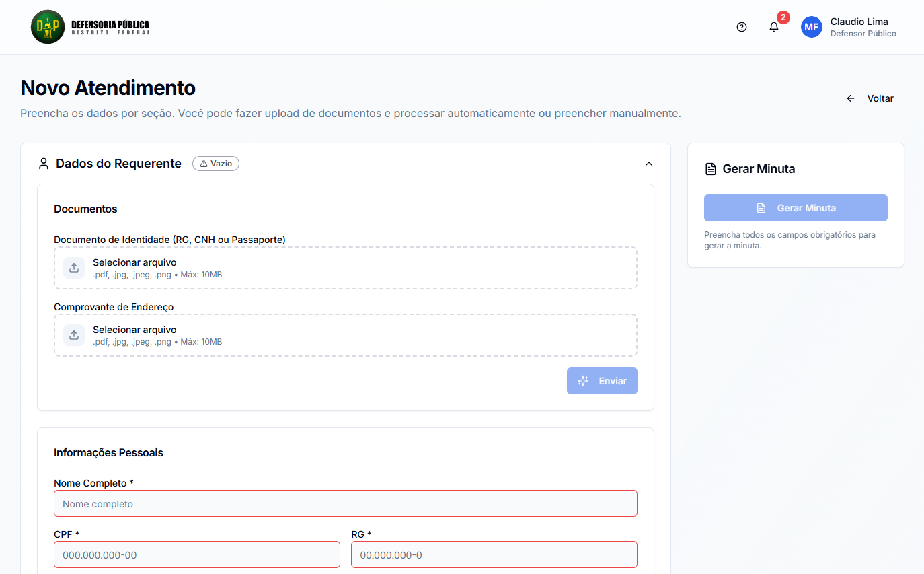The height and width of the screenshot is (574, 924).
Task: Click the Vazio status badge
Action: [x=216, y=164]
